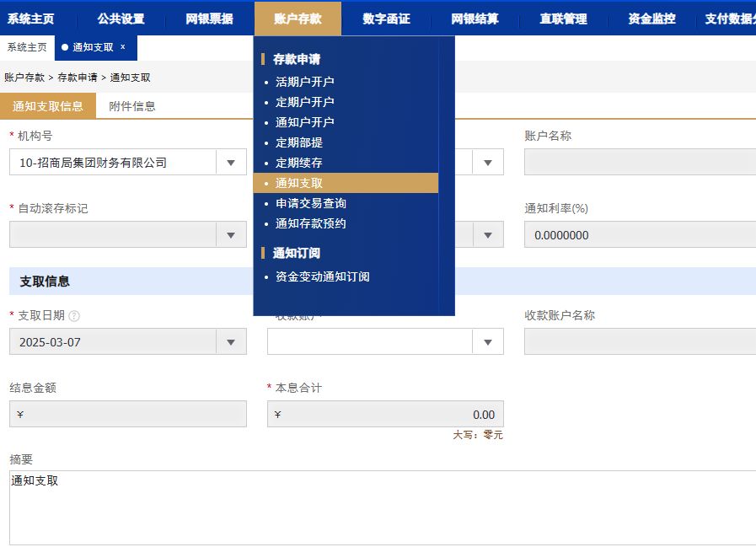This screenshot has height=547, width=756.
Task: Select 资金变动通知订阅 option
Action: 322,276
